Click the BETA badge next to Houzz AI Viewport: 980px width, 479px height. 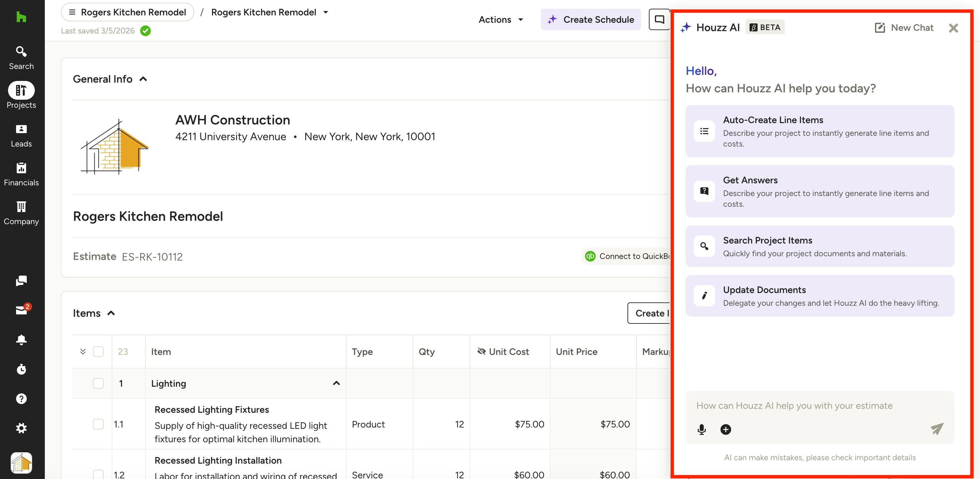765,27
